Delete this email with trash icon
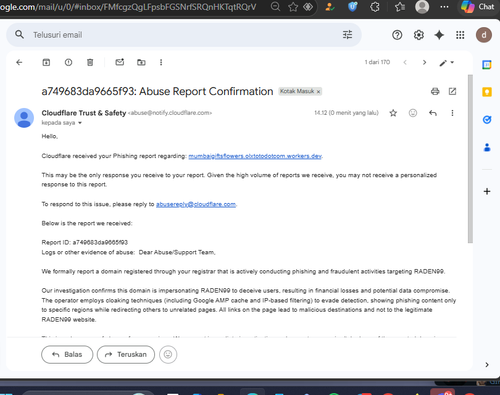 click(x=90, y=62)
